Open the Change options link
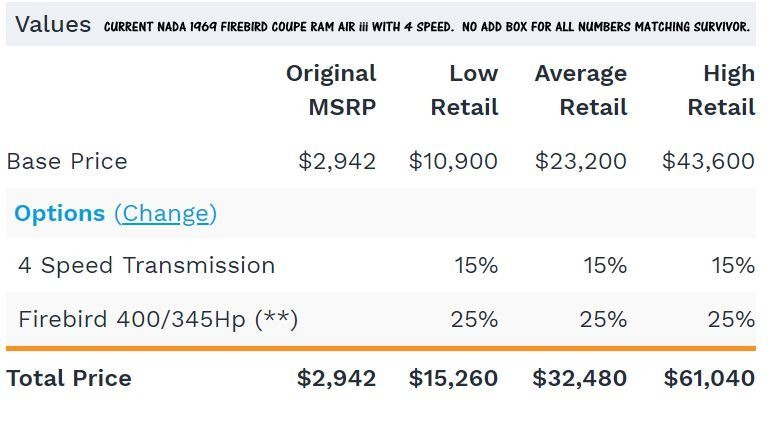This screenshot has width=777, height=431. pos(166,214)
